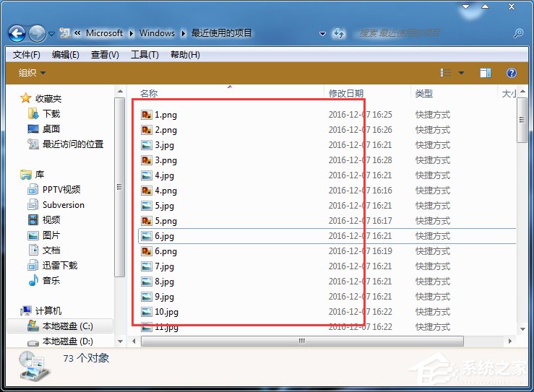Focus the 搜索 最近使用的项目 search box
The height and width of the screenshot is (392, 534).
point(433,33)
